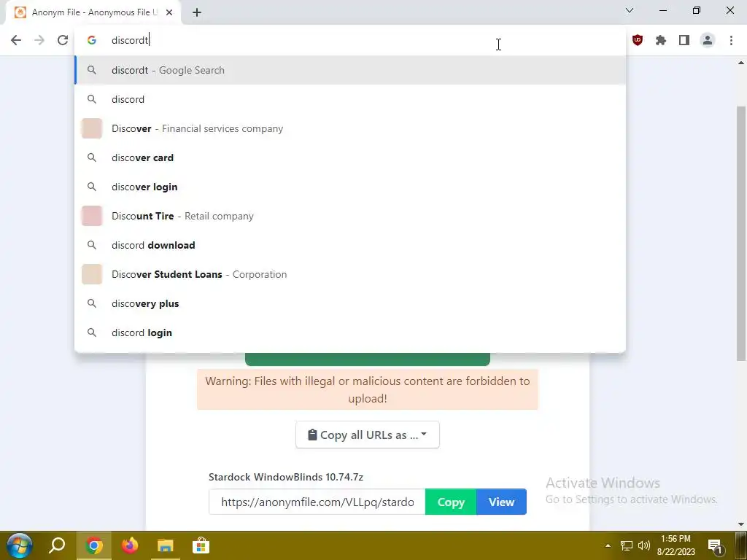Click the Google icon in address bar

[x=92, y=41]
